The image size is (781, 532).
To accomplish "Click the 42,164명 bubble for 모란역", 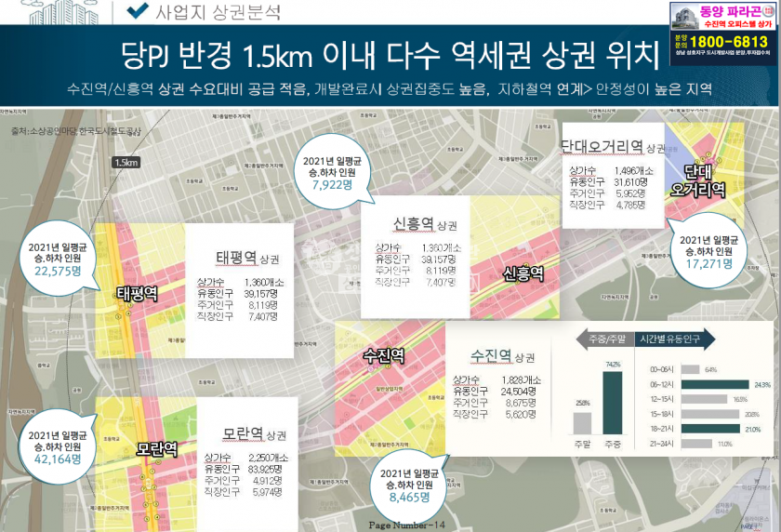I will point(54,445).
